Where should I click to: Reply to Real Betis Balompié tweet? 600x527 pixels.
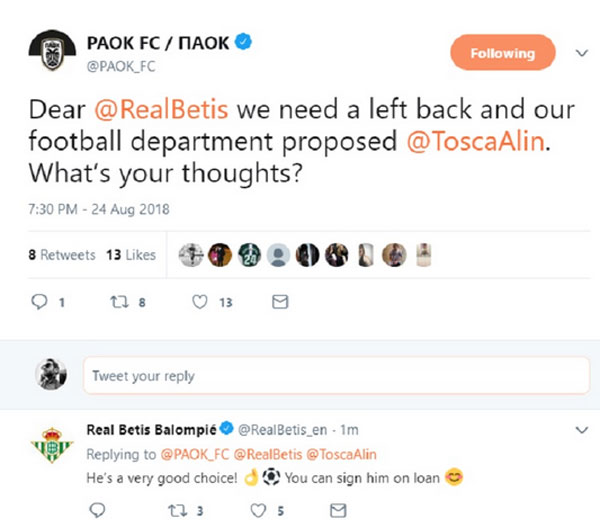point(96,512)
